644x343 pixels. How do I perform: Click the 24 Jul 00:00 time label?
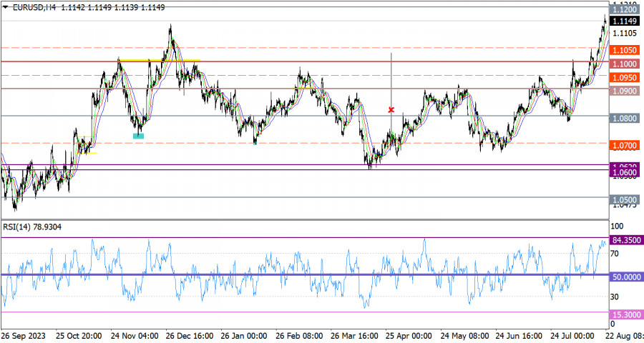coord(572,336)
